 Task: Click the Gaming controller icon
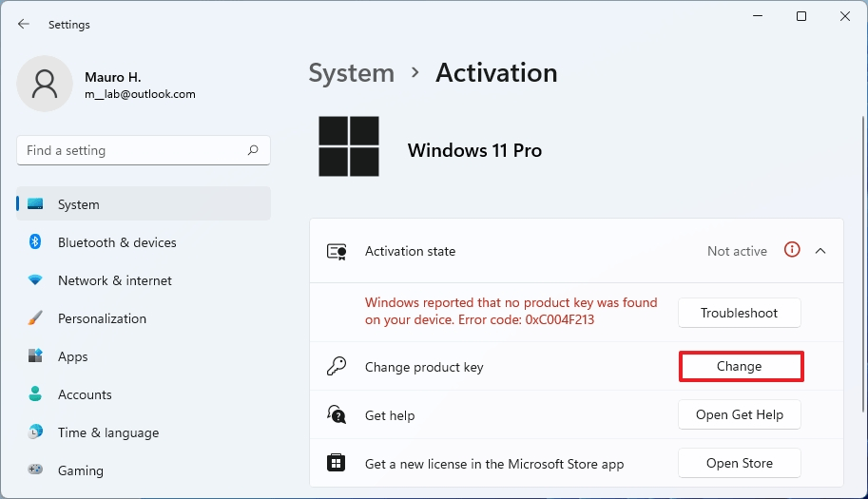[35, 470]
